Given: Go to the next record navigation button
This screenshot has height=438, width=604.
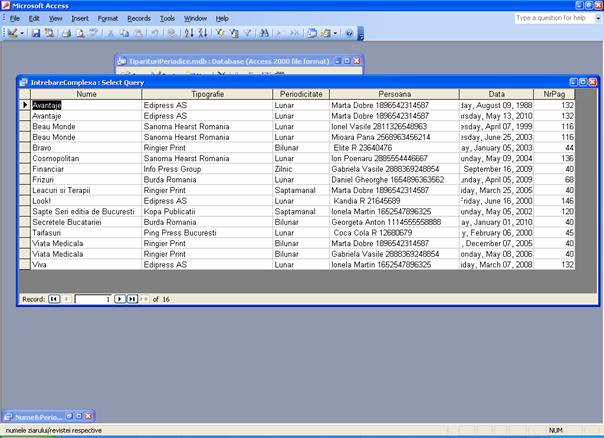Looking at the screenshot, I should (118, 299).
